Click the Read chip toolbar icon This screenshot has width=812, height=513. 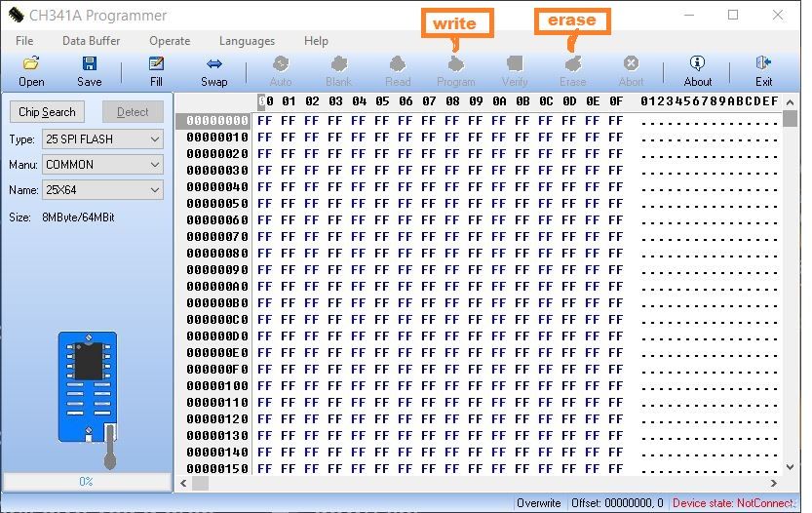[x=398, y=64]
